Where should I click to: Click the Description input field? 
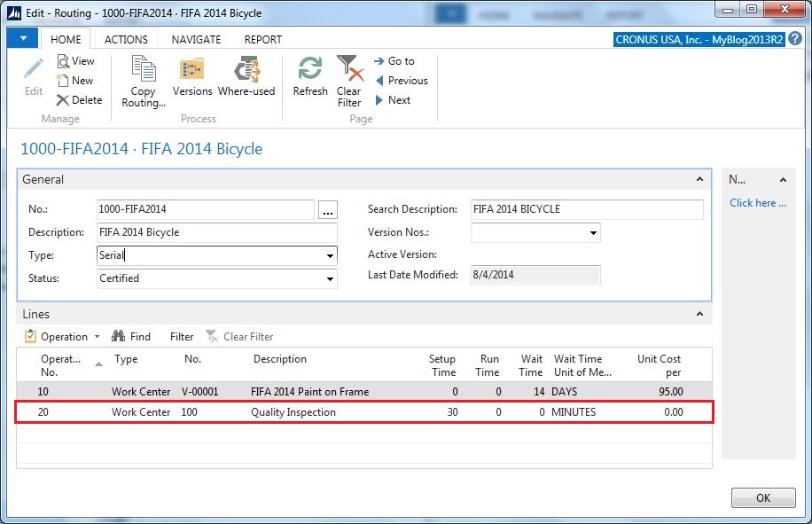coord(217,232)
